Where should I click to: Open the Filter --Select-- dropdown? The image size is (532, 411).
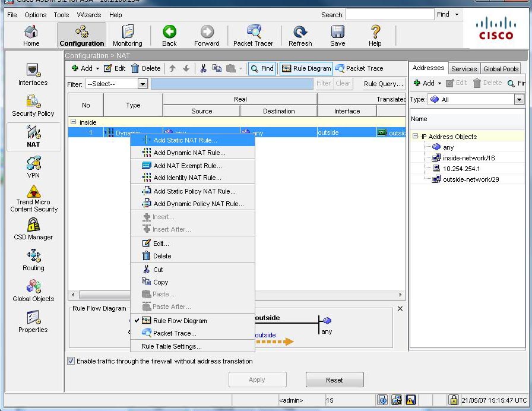tap(143, 84)
